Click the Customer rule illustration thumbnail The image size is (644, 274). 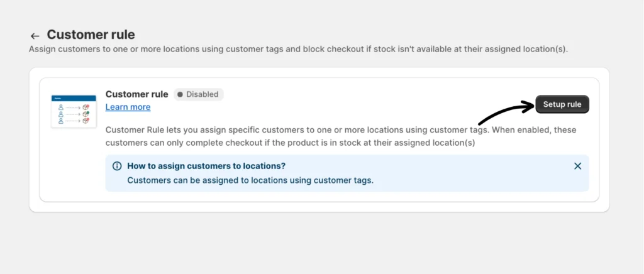click(x=74, y=111)
